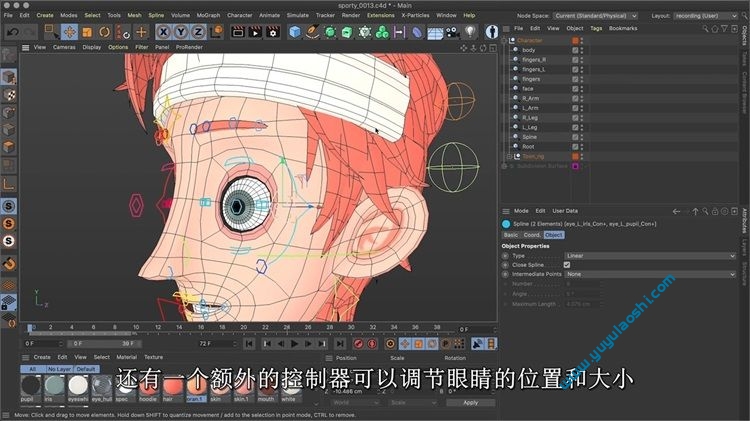Viewport: 750px width, 421px height.
Task: Toggle the Close Spline checkbox
Action: [567, 265]
